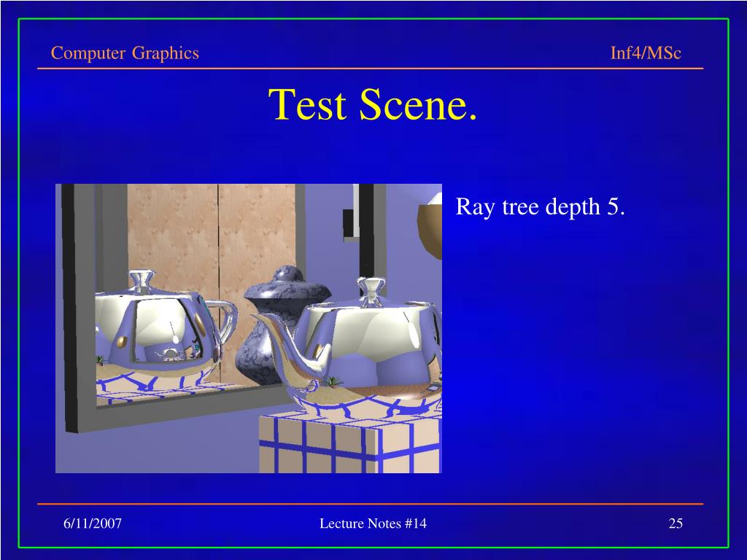
Task: Click the "Computer Graphics" header text
Action: pos(125,53)
